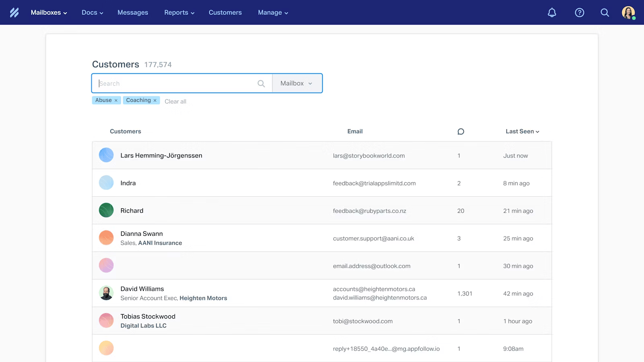Click the Help Scout logo icon

pyautogui.click(x=14, y=12)
